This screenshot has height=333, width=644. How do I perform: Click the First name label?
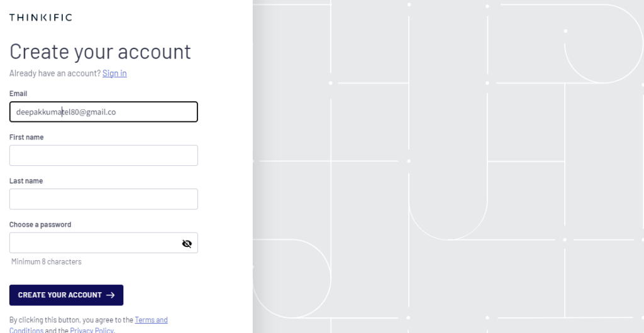click(x=26, y=137)
